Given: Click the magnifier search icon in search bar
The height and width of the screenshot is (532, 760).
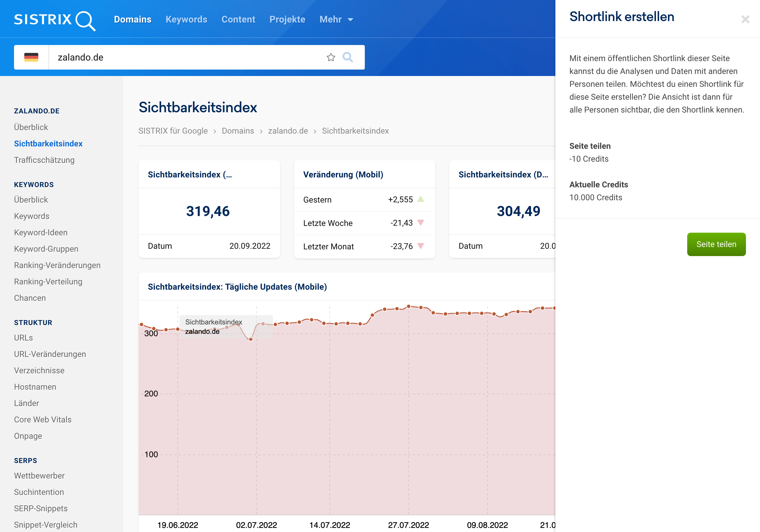Looking at the screenshot, I should (x=348, y=57).
